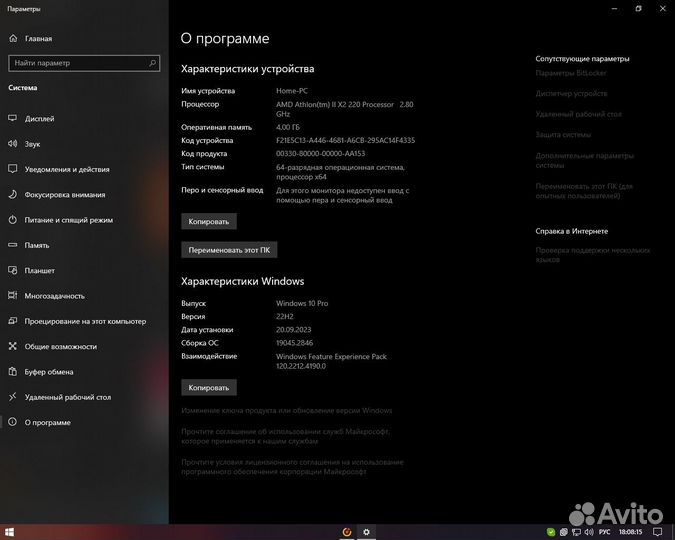
Task: Click version value 22H2
Action: (x=285, y=317)
